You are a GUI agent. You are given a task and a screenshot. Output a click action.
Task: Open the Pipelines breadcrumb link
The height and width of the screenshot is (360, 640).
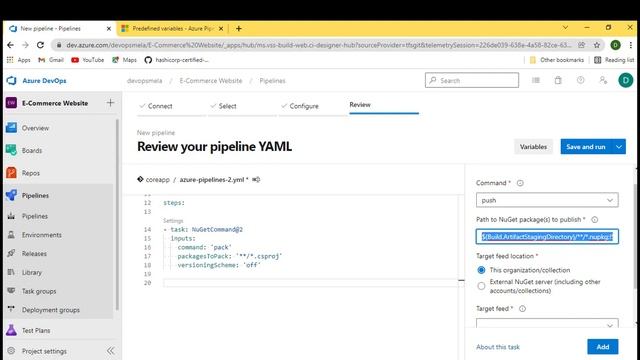(x=272, y=81)
